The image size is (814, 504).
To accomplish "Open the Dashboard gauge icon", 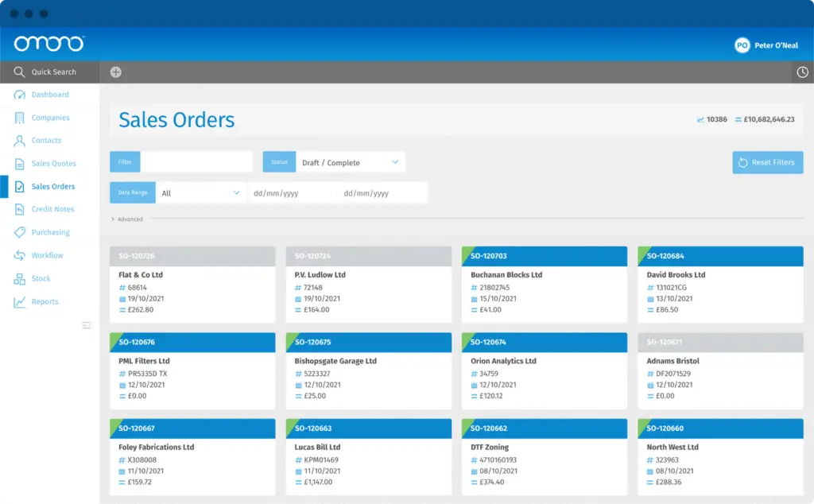I will click(19, 95).
